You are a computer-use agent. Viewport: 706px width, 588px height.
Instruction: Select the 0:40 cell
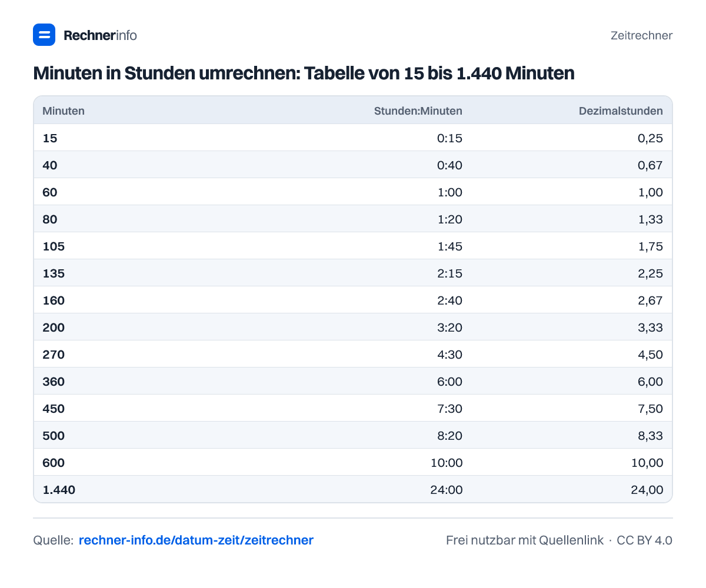click(450, 165)
